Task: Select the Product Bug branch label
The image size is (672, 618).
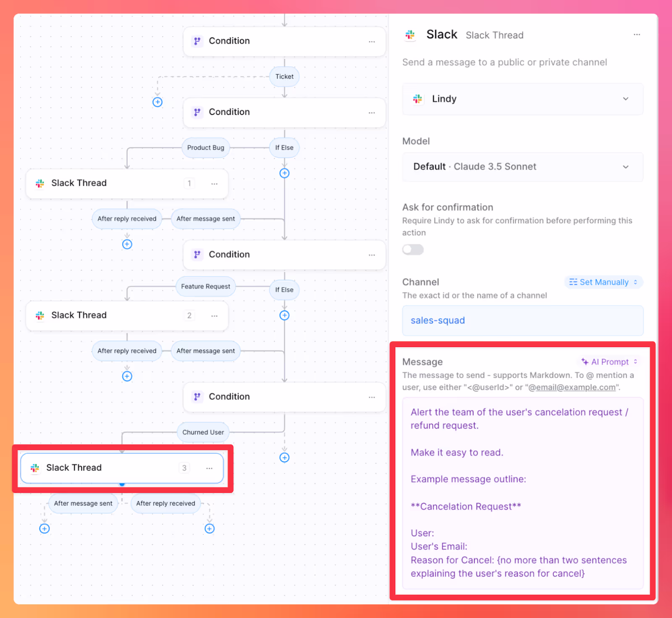Action: 206,147
